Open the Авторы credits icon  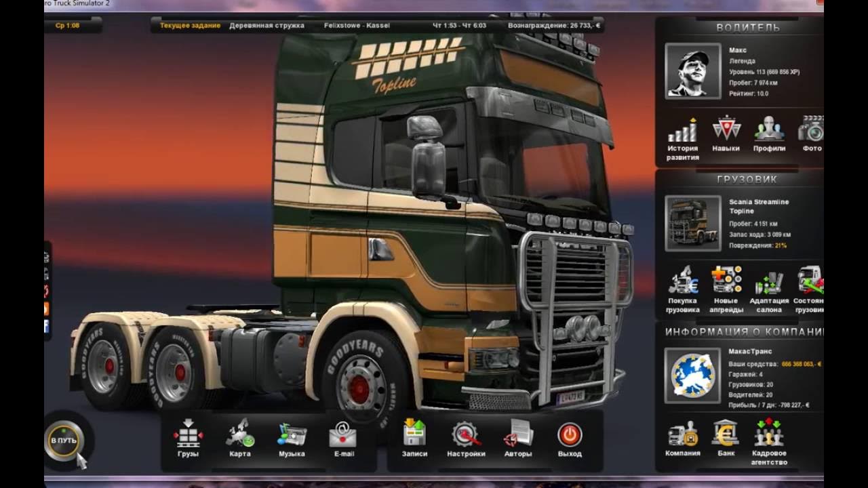tap(518, 434)
